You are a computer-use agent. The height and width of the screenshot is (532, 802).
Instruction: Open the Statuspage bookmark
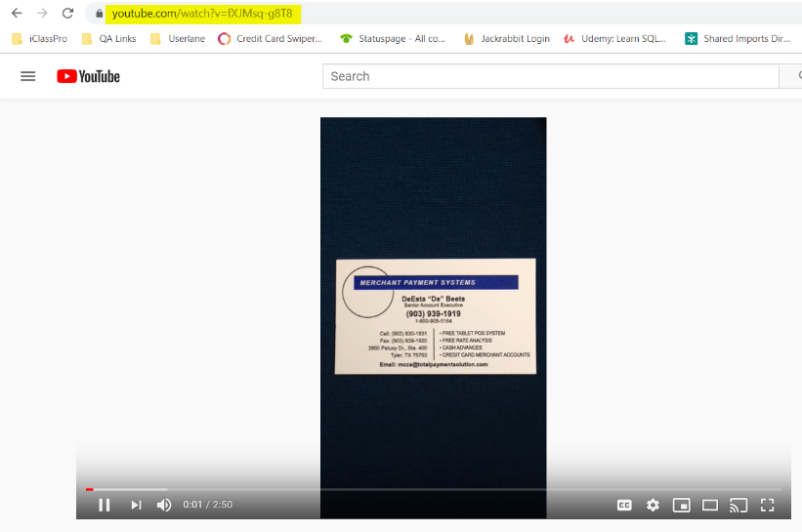[x=393, y=39]
